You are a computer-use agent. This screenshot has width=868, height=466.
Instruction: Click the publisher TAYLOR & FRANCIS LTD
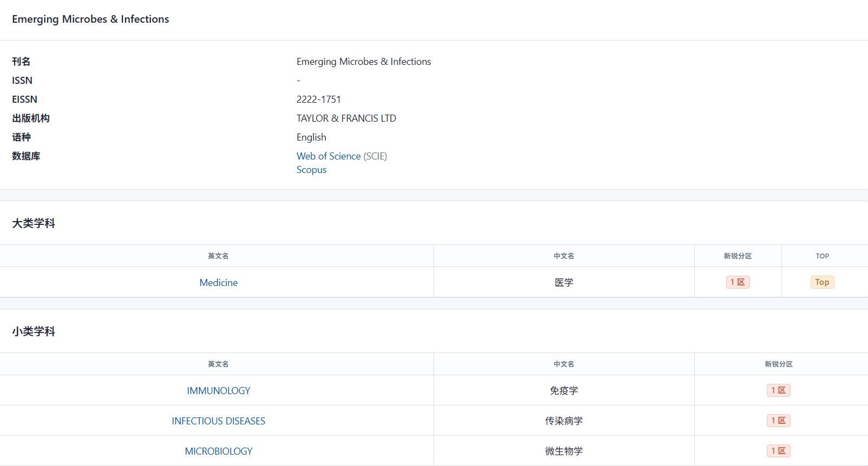(x=346, y=118)
